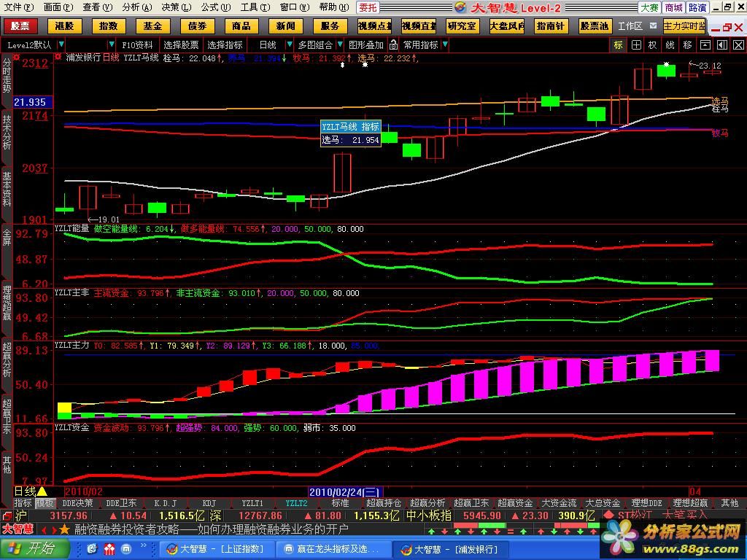The height and width of the screenshot is (560, 747).
Task: Click the red window icon left of 沪
Action: click(x=7, y=516)
